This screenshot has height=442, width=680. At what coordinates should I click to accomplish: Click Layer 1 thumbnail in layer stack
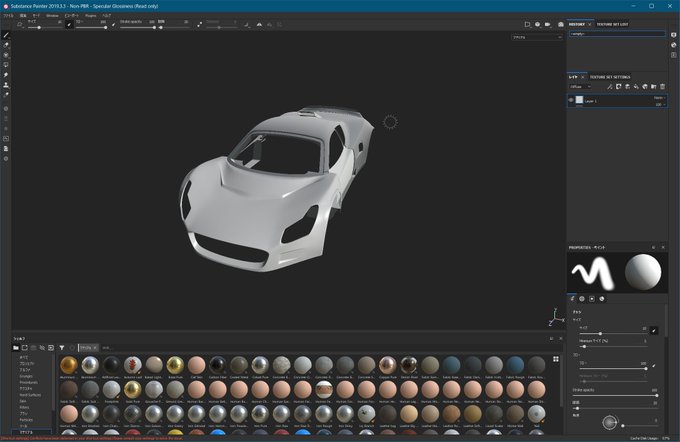coord(579,100)
